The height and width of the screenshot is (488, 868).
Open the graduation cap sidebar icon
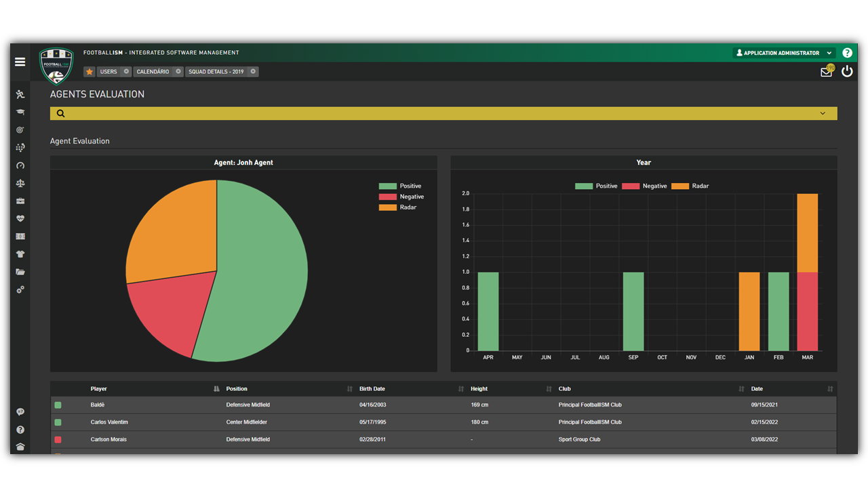coord(20,112)
